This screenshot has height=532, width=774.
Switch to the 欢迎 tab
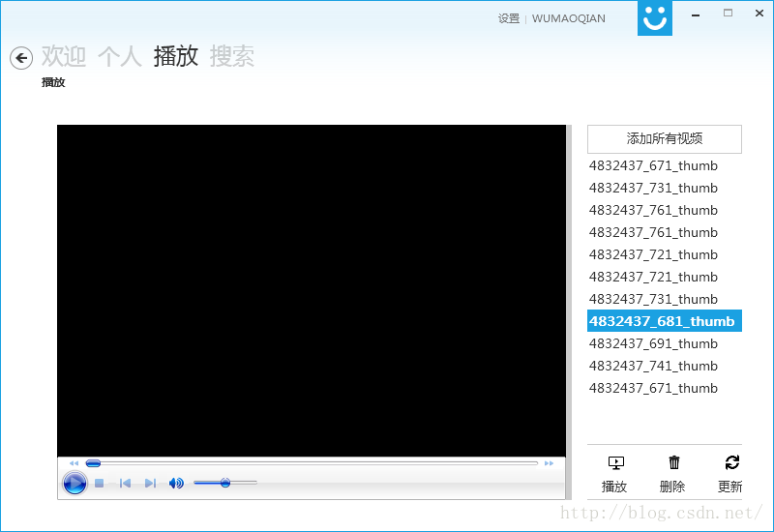point(64,56)
